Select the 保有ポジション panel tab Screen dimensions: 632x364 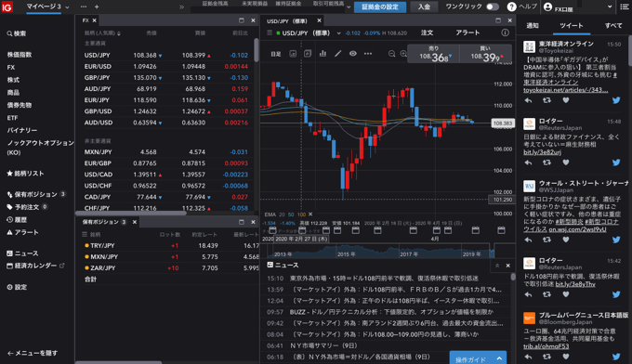pyautogui.click(x=104, y=222)
